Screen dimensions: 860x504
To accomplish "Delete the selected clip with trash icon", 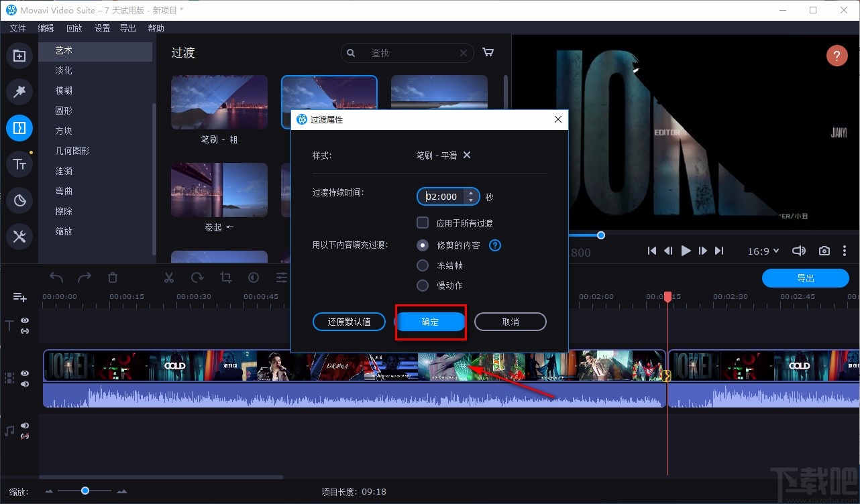I will 113,277.
